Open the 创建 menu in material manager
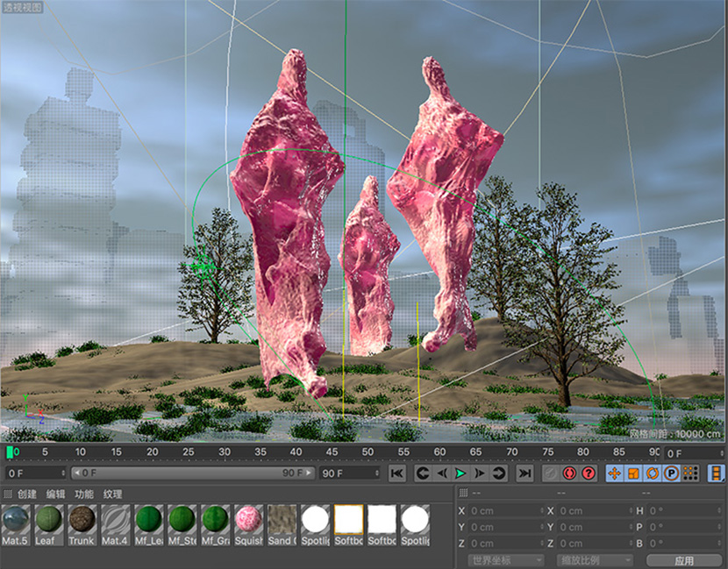 click(27, 494)
